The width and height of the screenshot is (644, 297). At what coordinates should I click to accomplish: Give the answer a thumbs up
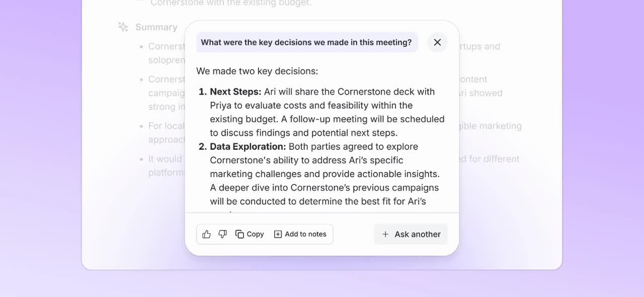click(x=206, y=234)
